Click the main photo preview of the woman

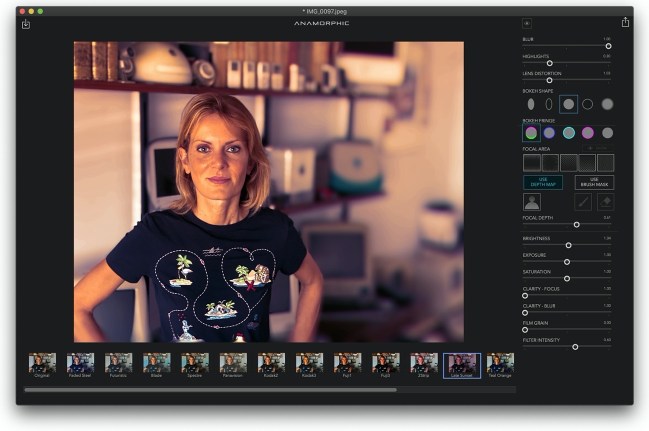[269, 192]
